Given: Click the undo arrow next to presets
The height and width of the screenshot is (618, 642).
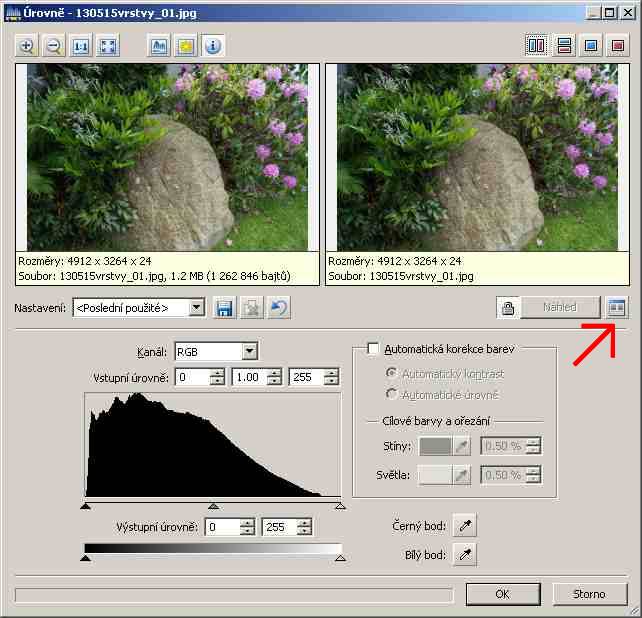Looking at the screenshot, I should pyautogui.click(x=278, y=308).
